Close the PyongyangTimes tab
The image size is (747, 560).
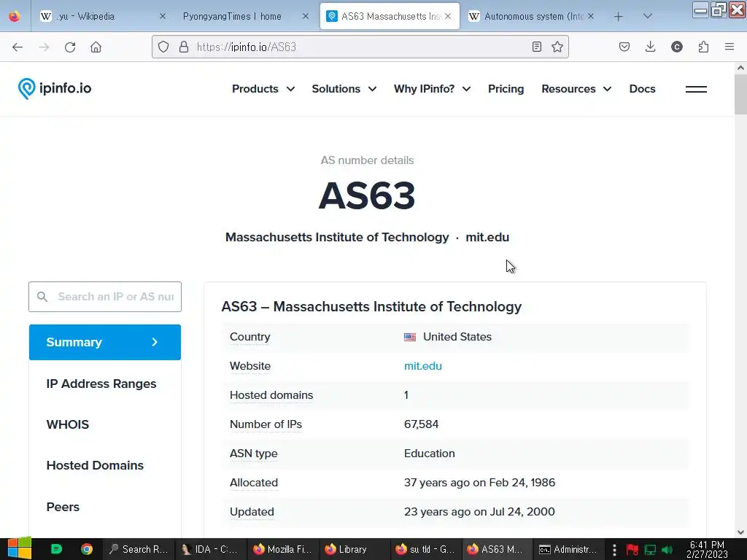(306, 16)
